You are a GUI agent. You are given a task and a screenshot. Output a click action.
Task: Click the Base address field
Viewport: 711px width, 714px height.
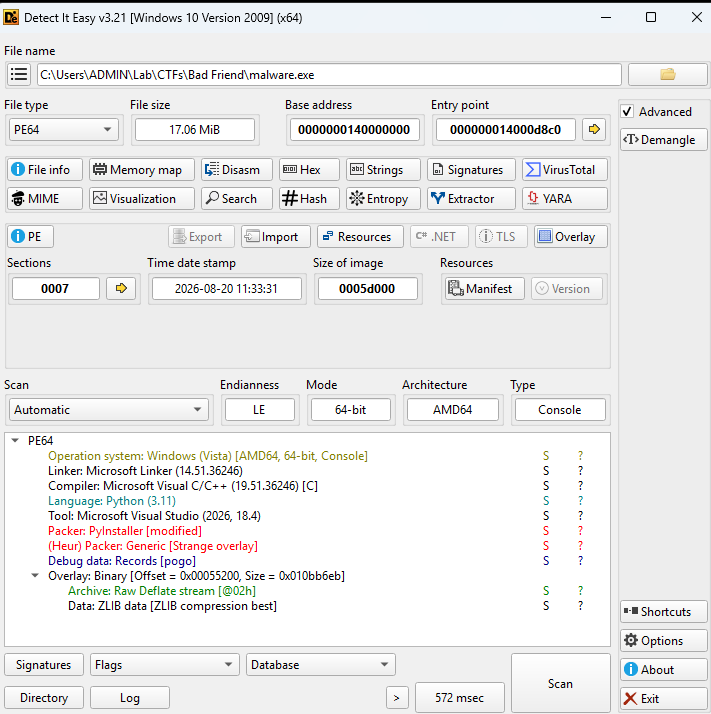(x=354, y=130)
